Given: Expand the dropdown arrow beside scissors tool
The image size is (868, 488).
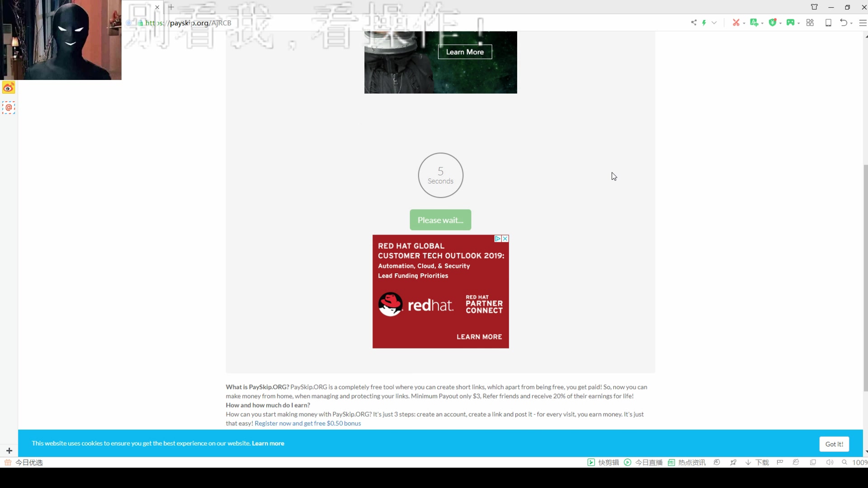Looking at the screenshot, I should pos(744,23).
